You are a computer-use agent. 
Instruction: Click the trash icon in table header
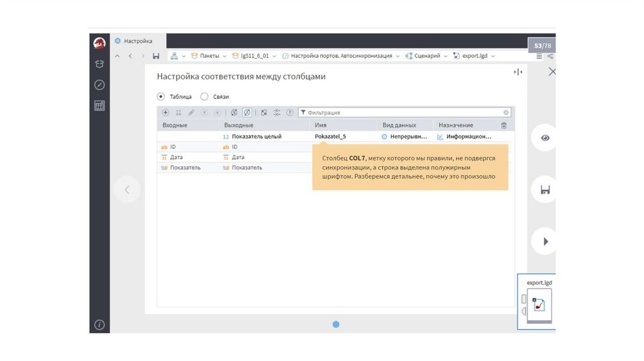503,125
